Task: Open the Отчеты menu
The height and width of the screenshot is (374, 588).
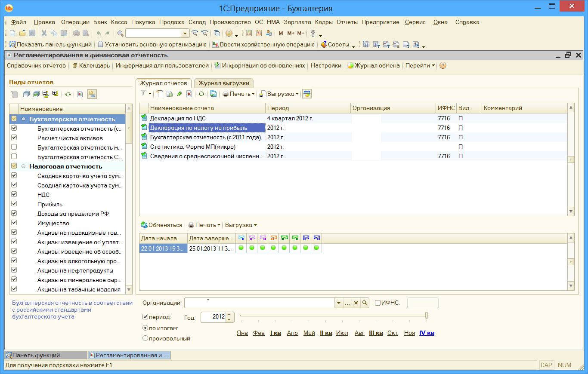Action: pyautogui.click(x=347, y=22)
